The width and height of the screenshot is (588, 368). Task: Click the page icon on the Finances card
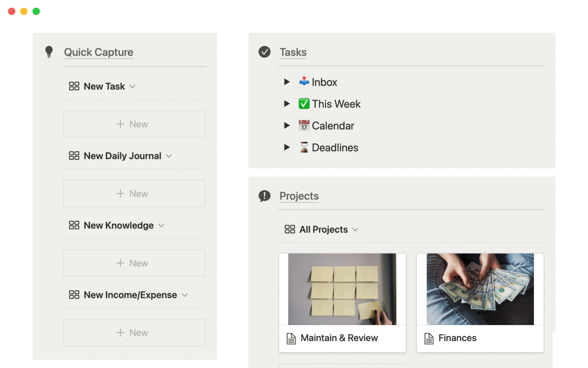(x=429, y=338)
